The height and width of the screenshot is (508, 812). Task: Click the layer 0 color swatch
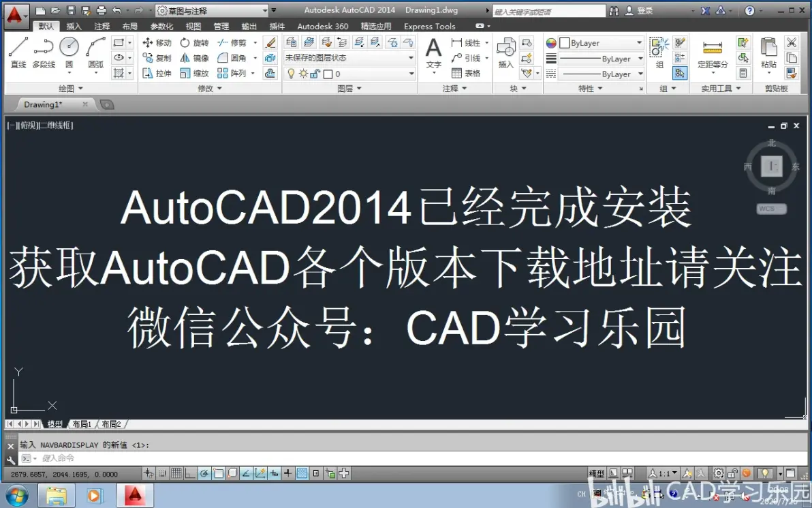coord(328,74)
